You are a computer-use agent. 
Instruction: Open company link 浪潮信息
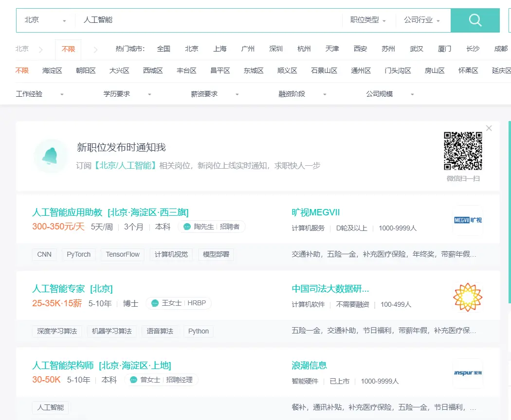309,365
